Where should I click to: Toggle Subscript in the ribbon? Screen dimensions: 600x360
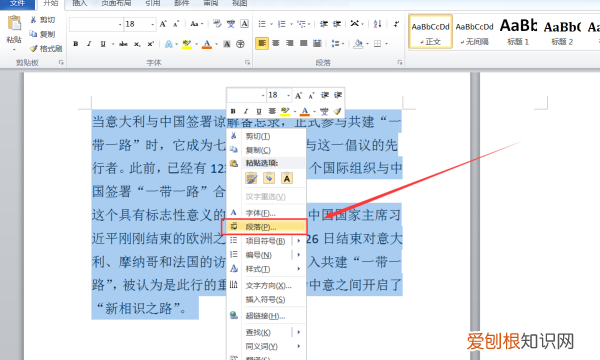[x=137, y=44]
